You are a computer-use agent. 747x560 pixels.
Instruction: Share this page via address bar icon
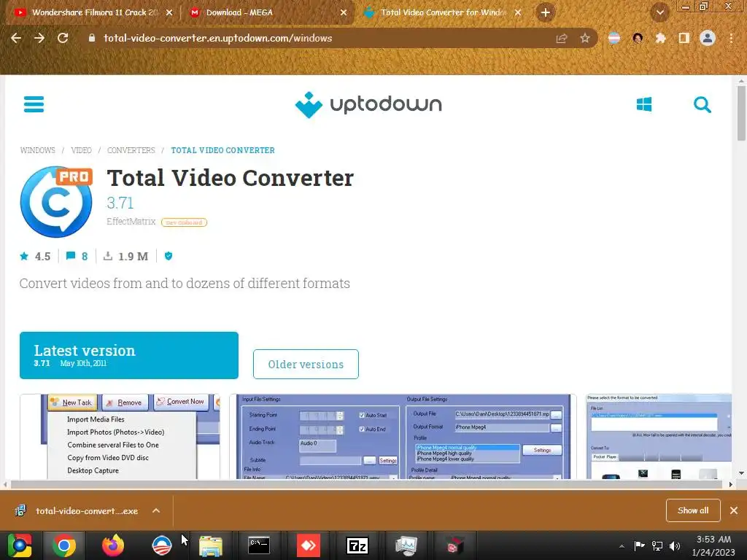point(562,38)
